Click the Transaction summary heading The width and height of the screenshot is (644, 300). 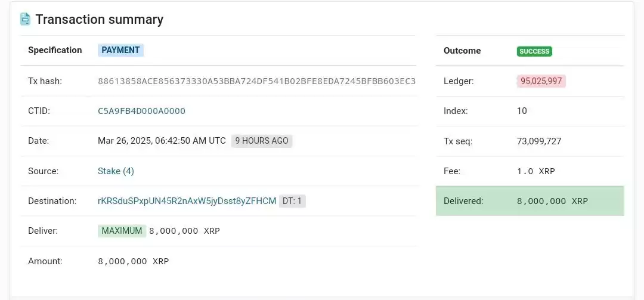coord(100,19)
